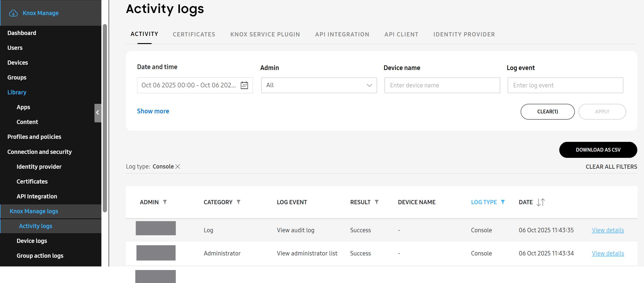Click the Download as CSV button
The width and height of the screenshot is (644, 283).
(x=598, y=150)
